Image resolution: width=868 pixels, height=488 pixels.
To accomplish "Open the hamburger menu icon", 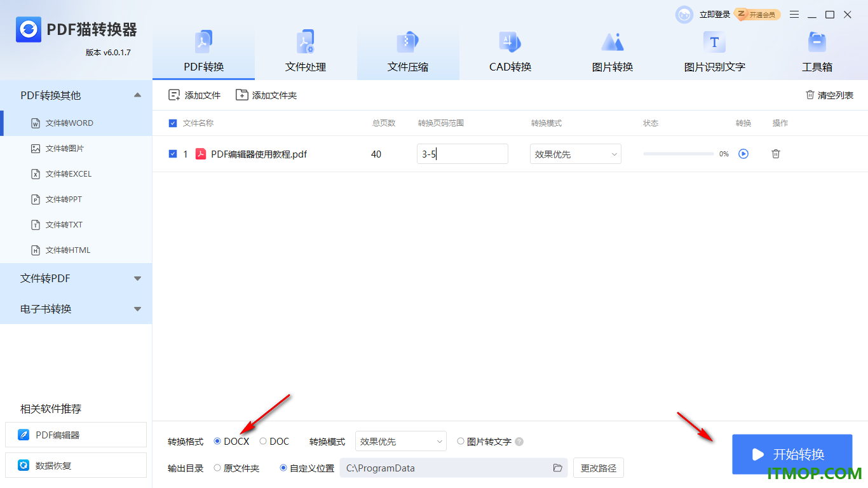I will [x=794, y=15].
